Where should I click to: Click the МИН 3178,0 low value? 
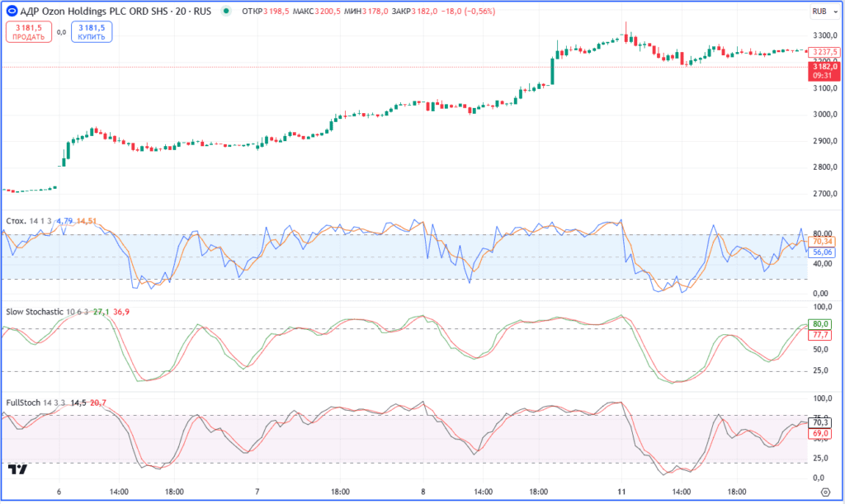pos(366,11)
